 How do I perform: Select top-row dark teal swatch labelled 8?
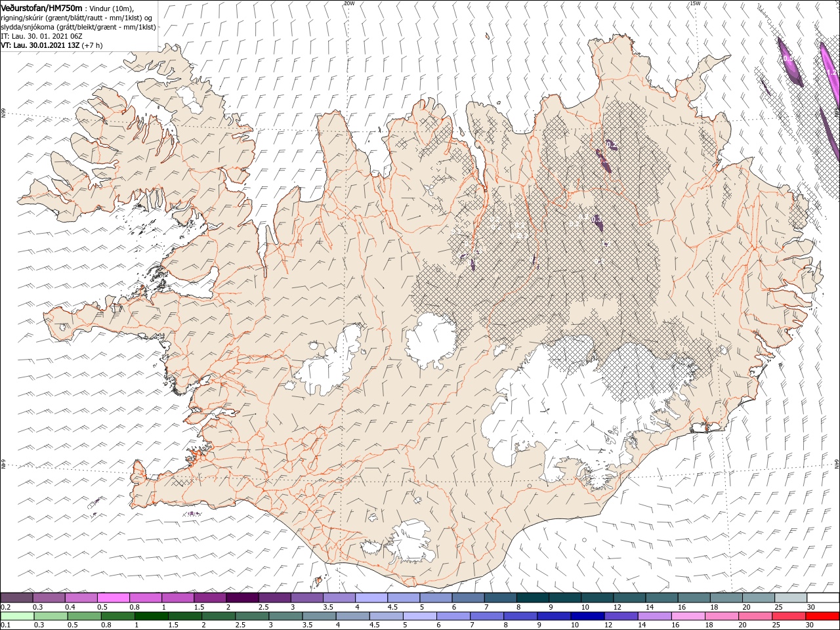coord(534,598)
